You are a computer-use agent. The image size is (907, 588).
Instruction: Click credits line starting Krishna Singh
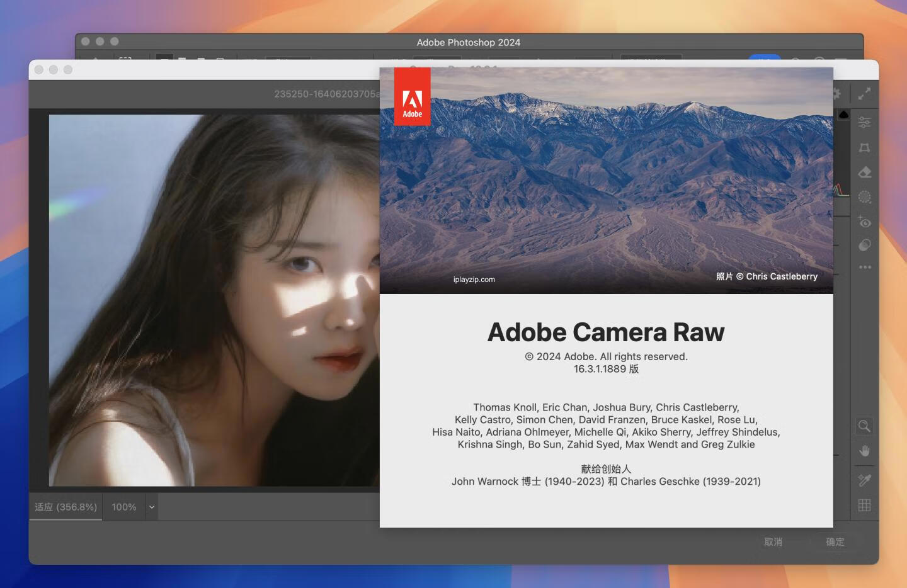point(606,444)
